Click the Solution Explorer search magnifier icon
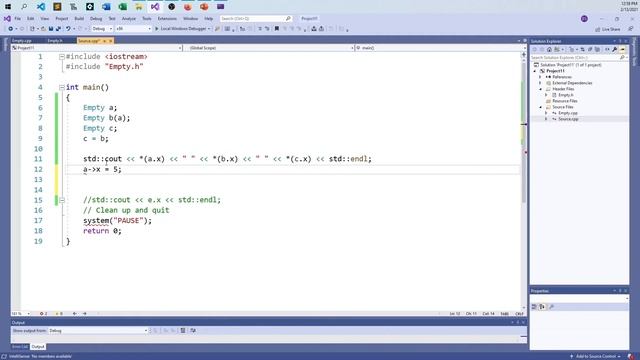Viewport: 640px width, 360px height. (622, 58)
